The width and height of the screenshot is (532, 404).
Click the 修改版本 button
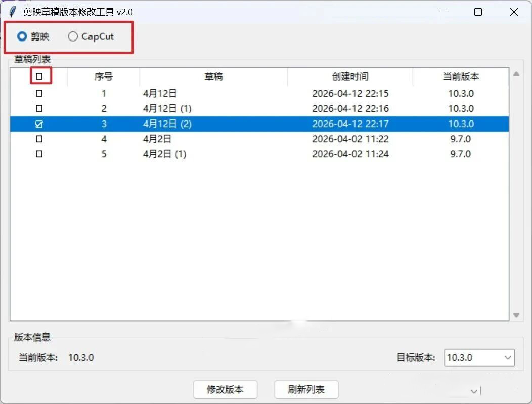225,389
